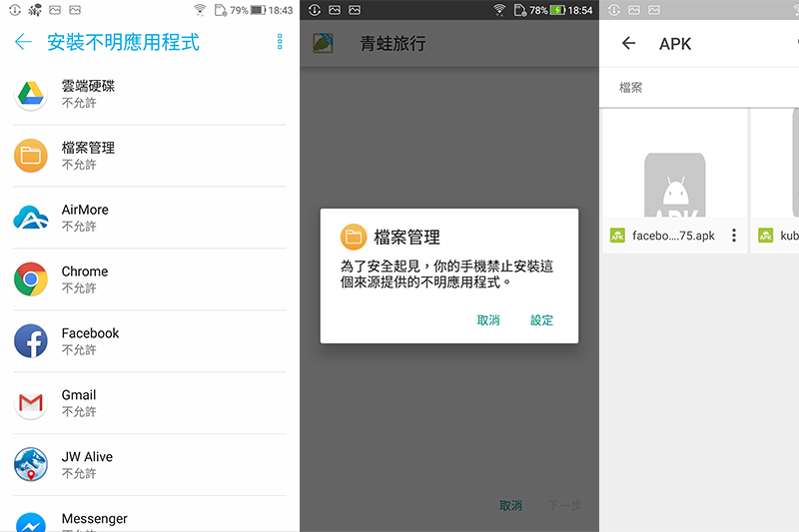Tap the APK header title
This screenshot has width=799, height=532.
click(x=675, y=44)
